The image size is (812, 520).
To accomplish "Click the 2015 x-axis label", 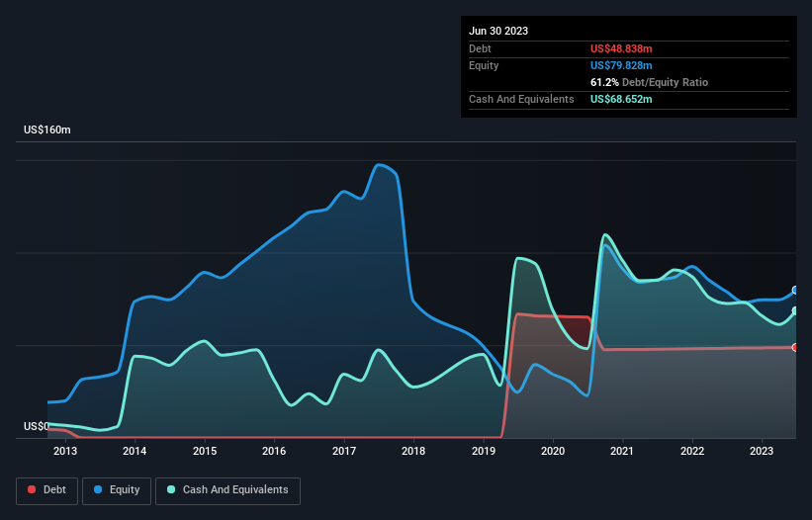I will pos(205,451).
